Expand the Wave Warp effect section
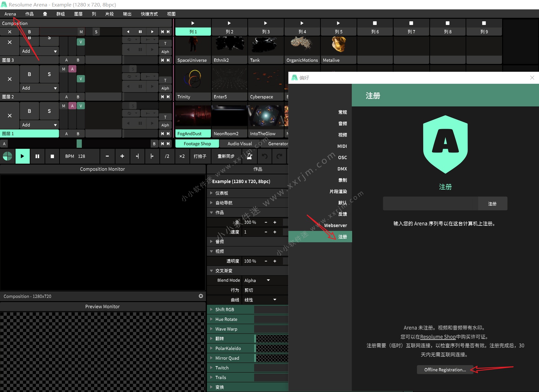Viewport: 539px width, 392px height. 211,329
